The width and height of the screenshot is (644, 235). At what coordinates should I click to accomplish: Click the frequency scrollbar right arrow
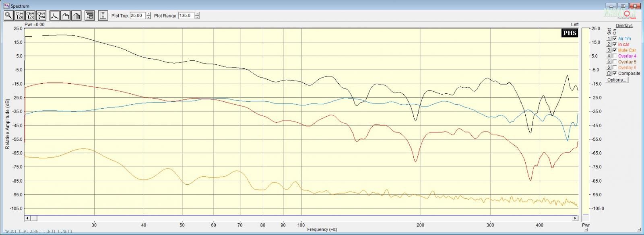[575, 218]
